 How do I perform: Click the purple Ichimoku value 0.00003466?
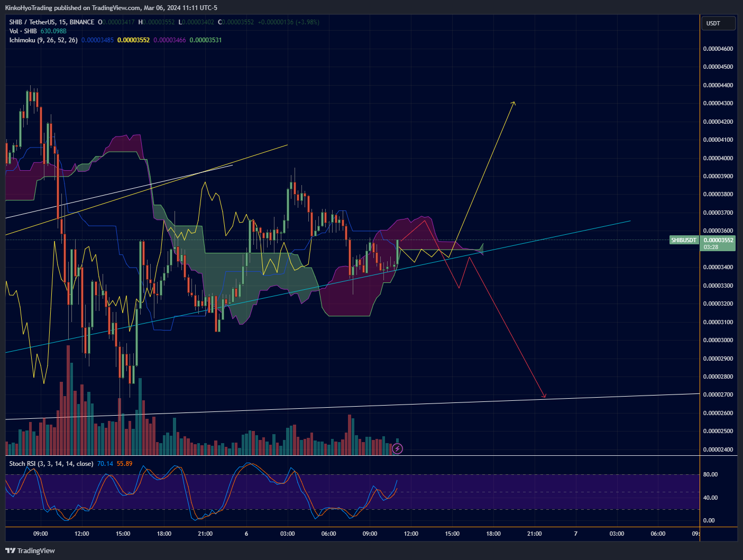tap(170, 40)
